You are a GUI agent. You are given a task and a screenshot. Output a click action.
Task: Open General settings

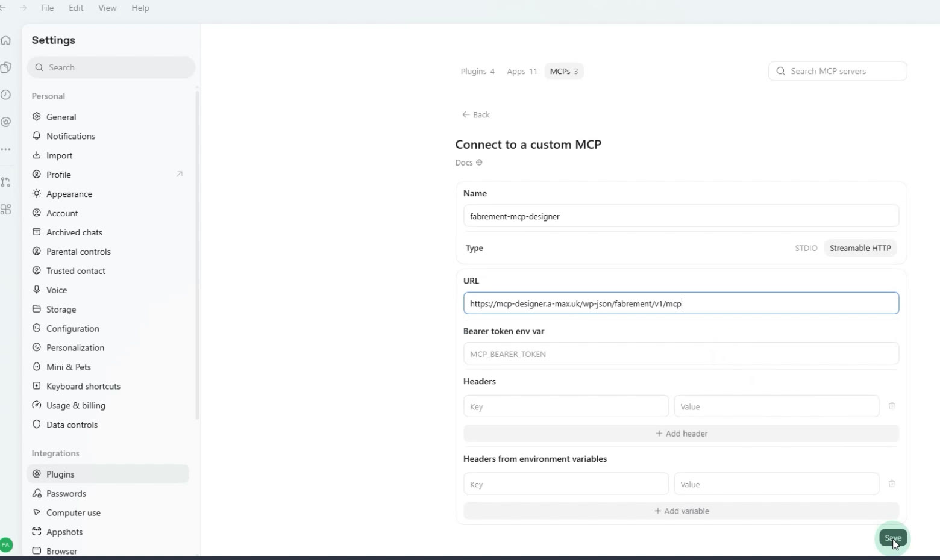coord(108,117)
